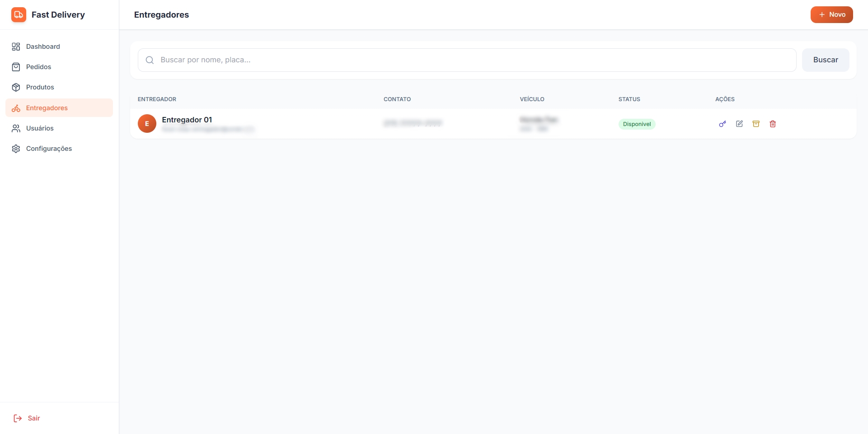Click the green Disponível status badge
Screen dimensions: 868x434
[x=637, y=124]
